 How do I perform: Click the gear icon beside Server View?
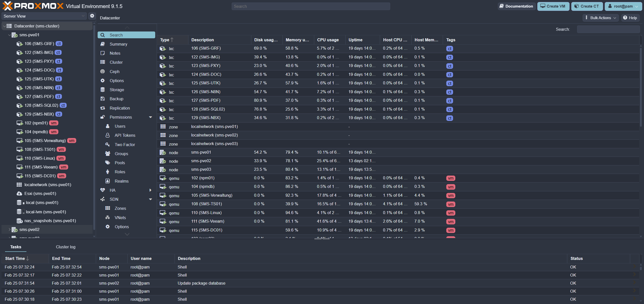coord(92,16)
